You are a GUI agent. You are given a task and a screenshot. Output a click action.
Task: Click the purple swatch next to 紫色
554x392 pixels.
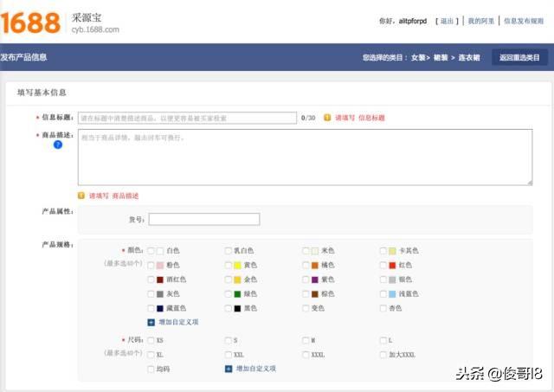(x=315, y=280)
